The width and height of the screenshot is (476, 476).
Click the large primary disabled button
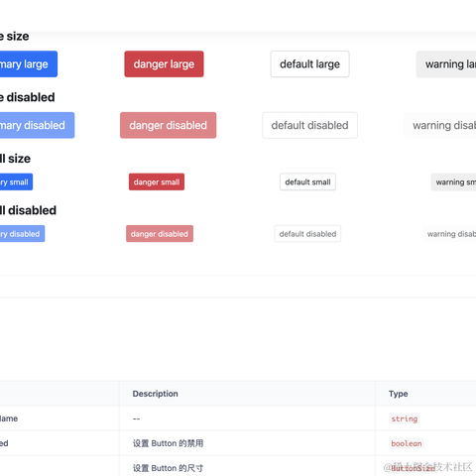(37, 125)
